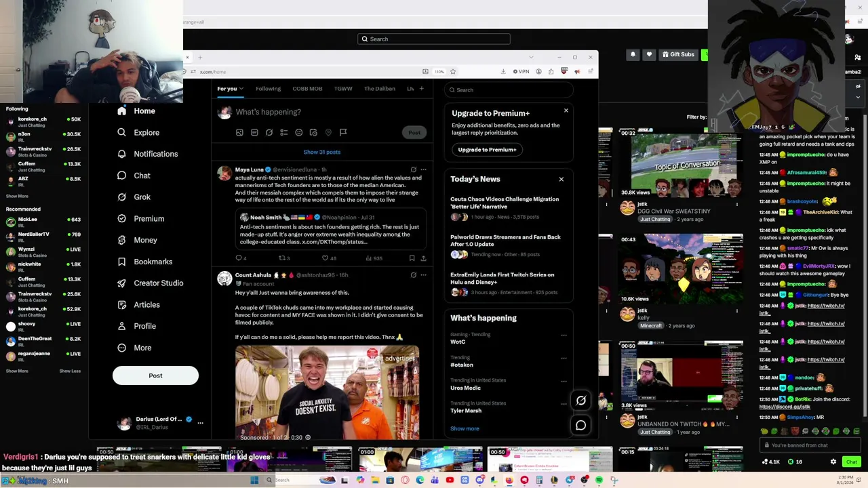Schedule the post from composer toolbar

coord(313,132)
